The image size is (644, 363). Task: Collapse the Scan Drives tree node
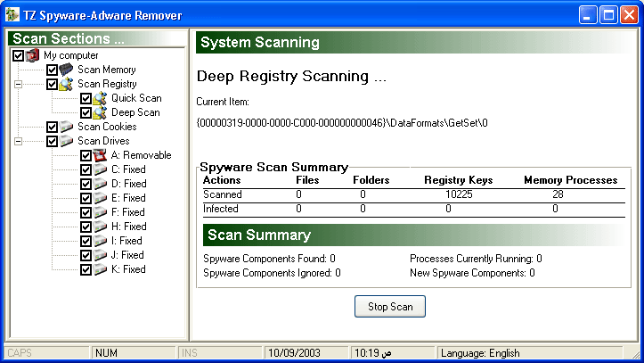pyautogui.click(x=18, y=142)
